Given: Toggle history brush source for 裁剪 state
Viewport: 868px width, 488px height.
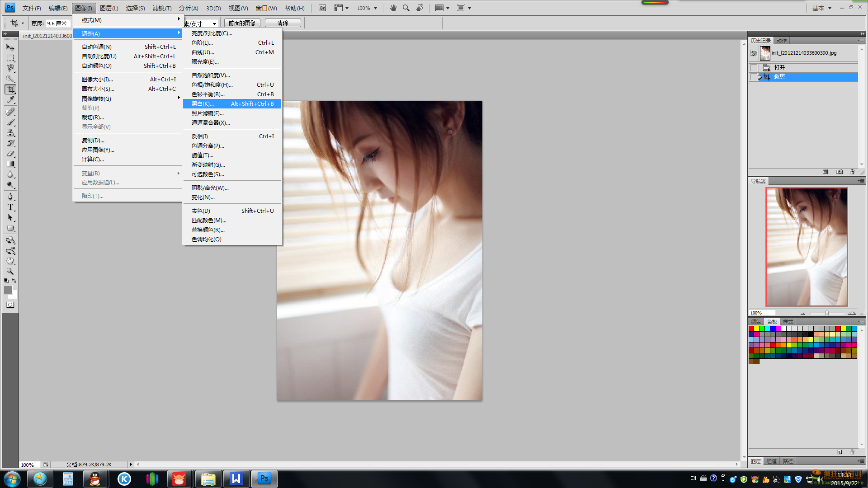Looking at the screenshot, I should click(754, 77).
